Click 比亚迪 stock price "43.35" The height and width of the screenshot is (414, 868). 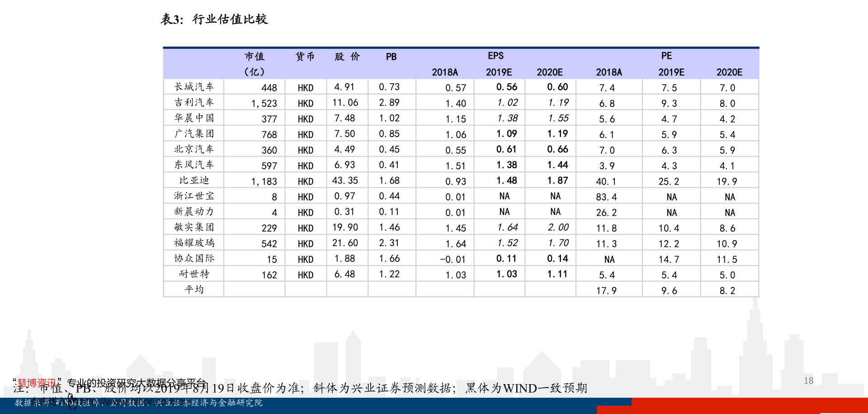(345, 181)
